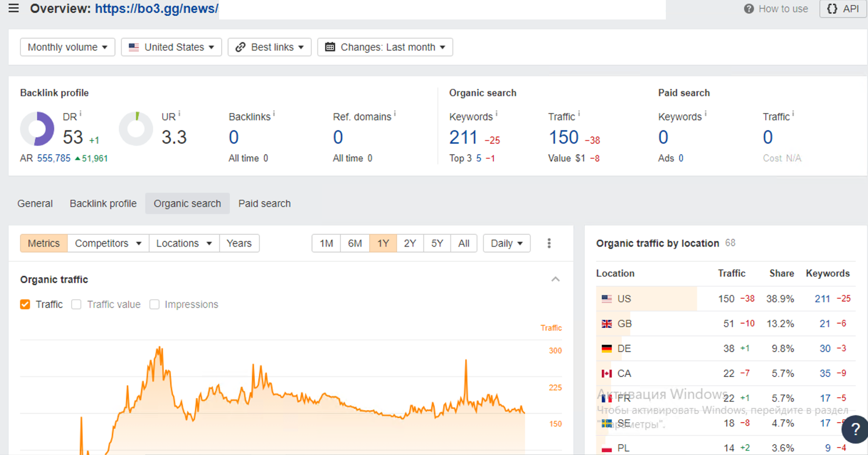Click the chain link icon in Best links

point(240,47)
